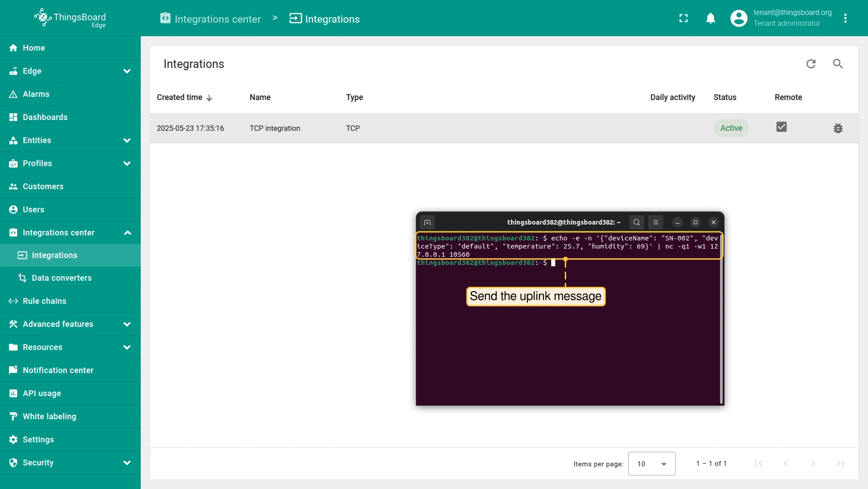Toggle fullscreen mode icon in header
Image resolution: width=868 pixels, height=489 pixels.
pos(683,18)
